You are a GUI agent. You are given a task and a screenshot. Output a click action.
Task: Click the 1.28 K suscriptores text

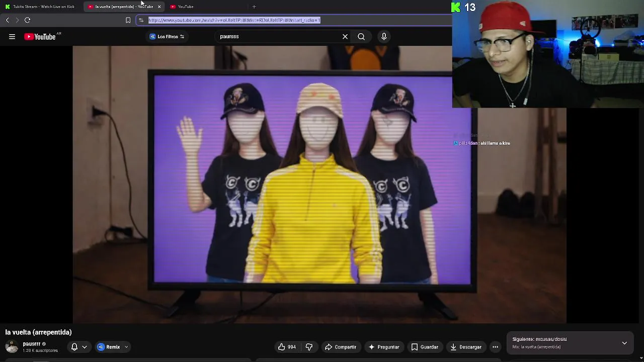(x=40, y=350)
